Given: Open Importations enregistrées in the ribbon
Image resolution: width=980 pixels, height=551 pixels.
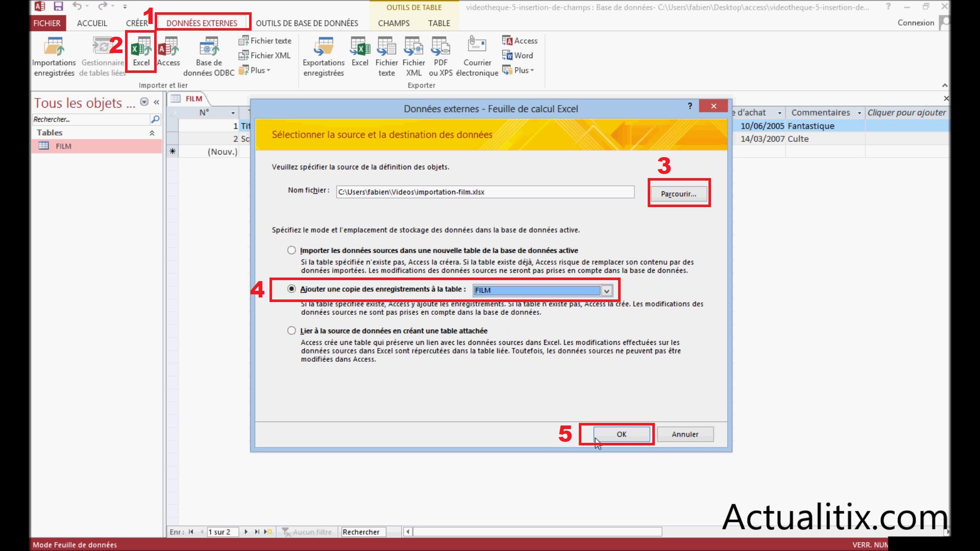Looking at the screenshot, I should pyautogui.click(x=54, y=57).
